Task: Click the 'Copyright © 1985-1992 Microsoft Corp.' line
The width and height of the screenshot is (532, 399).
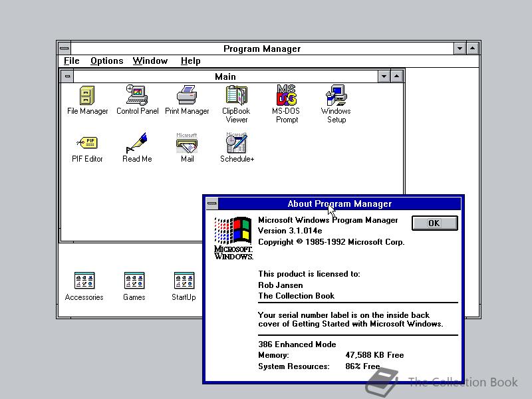Action: tap(331, 242)
